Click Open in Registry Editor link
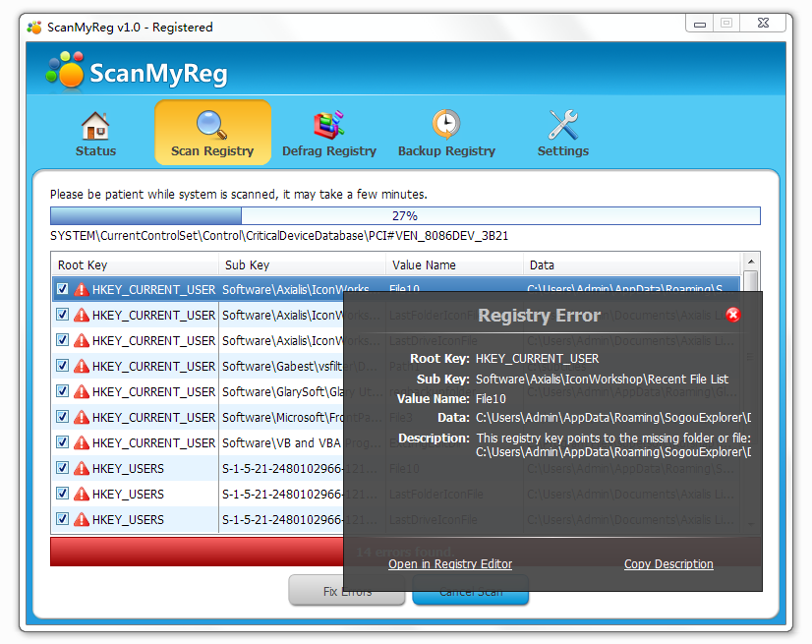 [450, 564]
